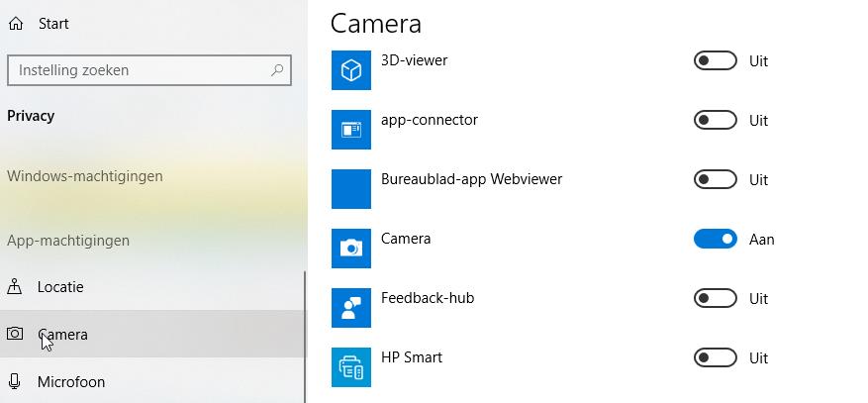Toggle Feedback-hub camera permission on
The width and height of the screenshot is (868, 403).
(x=715, y=299)
